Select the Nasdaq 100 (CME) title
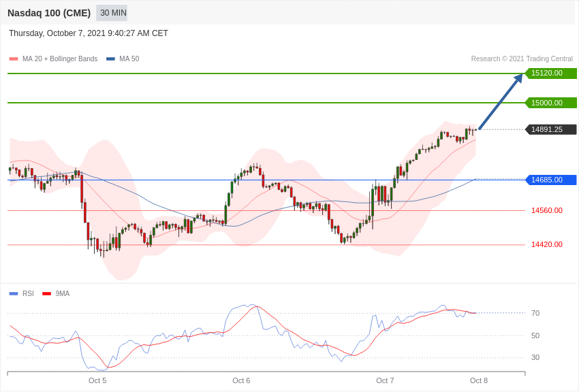Image resolution: width=579 pixels, height=392 pixels. (49, 13)
